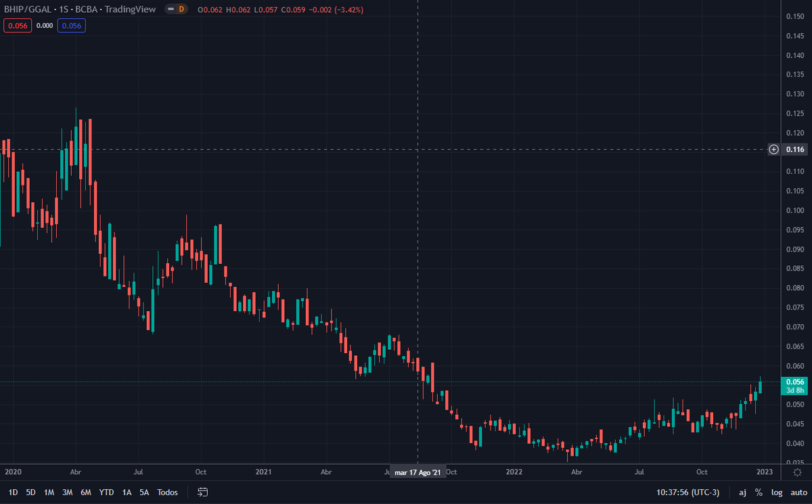The width and height of the screenshot is (812, 504).
Task: Open the go-to-date calendar icon
Action: pos(202,492)
